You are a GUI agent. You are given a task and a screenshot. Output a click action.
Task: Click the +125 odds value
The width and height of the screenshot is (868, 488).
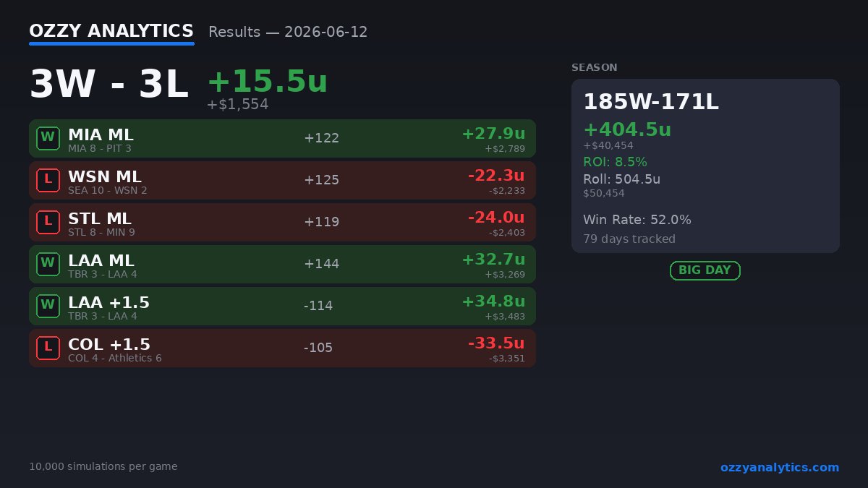(x=321, y=180)
